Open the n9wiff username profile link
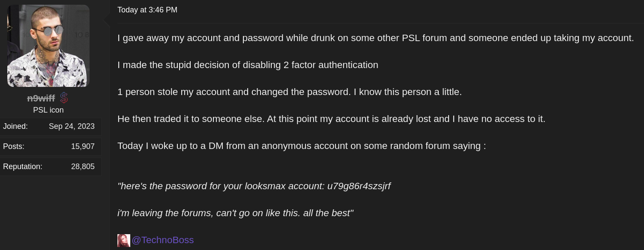Screen dimensions: 644x250 (41, 98)
